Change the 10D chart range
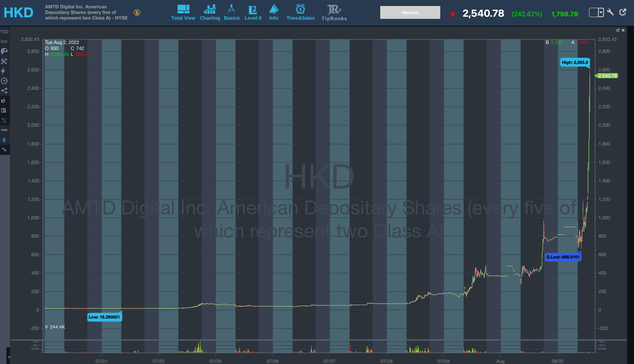The image size is (634, 364). (x=4, y=32)
